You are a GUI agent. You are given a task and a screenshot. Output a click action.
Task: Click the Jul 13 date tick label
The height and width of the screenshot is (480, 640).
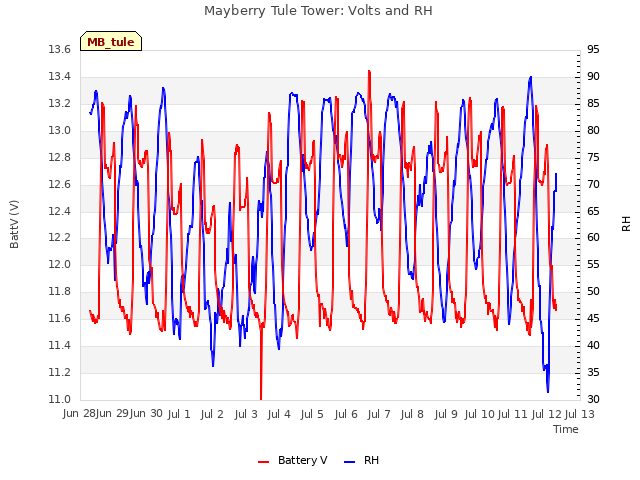click(x=579, y=414)
